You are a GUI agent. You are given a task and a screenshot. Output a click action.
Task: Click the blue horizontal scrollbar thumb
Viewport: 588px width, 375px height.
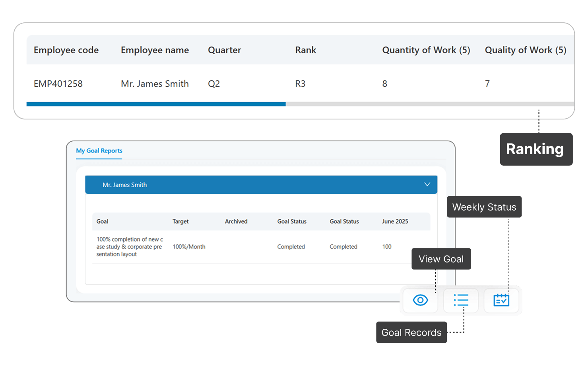pos(156,104)
